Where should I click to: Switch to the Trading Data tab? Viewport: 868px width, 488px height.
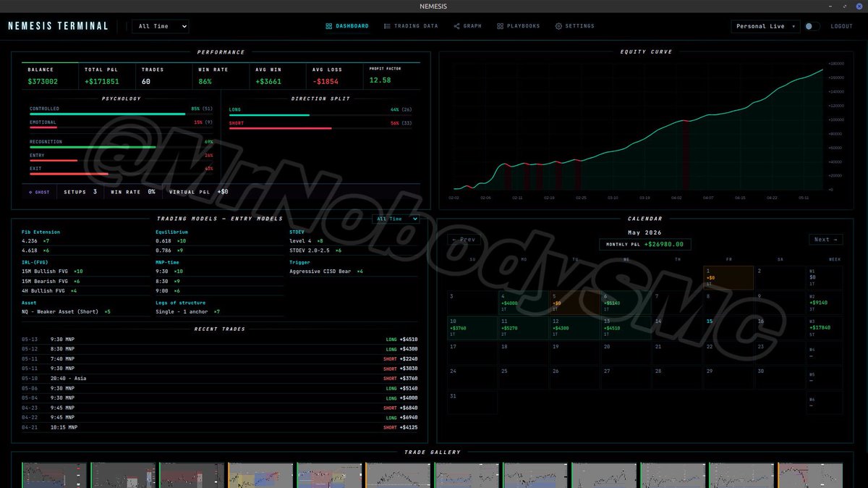[411, 26]
